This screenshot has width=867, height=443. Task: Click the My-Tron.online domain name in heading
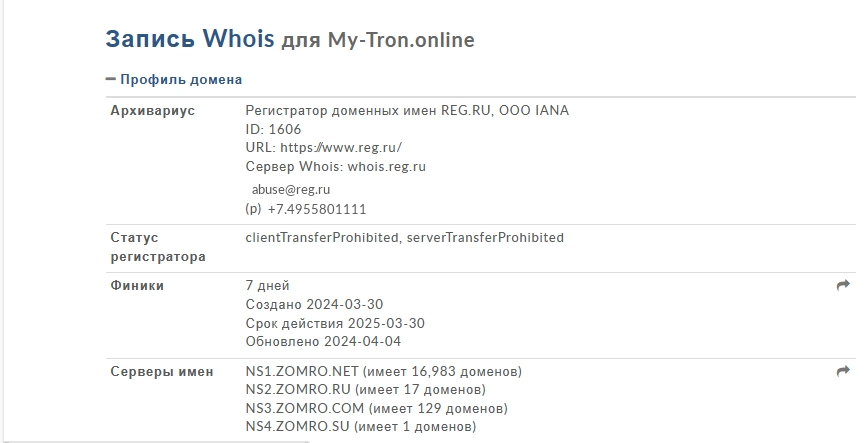401,40
